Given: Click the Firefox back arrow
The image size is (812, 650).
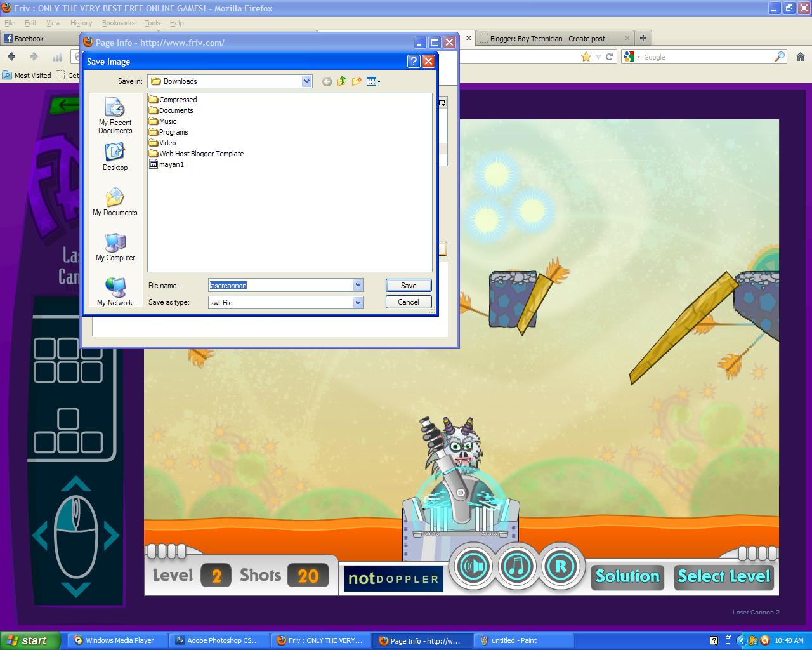Looking at the screenshot, I should click(x=11, y=56).
